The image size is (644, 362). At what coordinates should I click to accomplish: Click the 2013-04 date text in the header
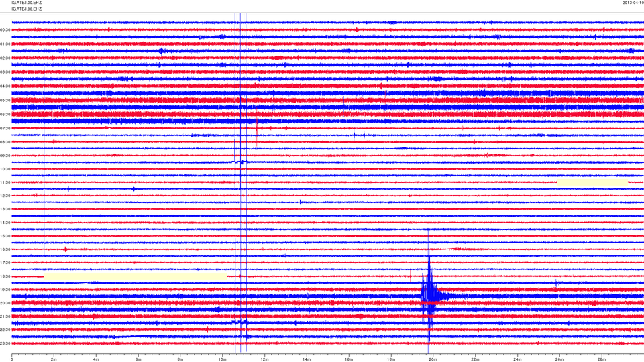coord(633,3)
